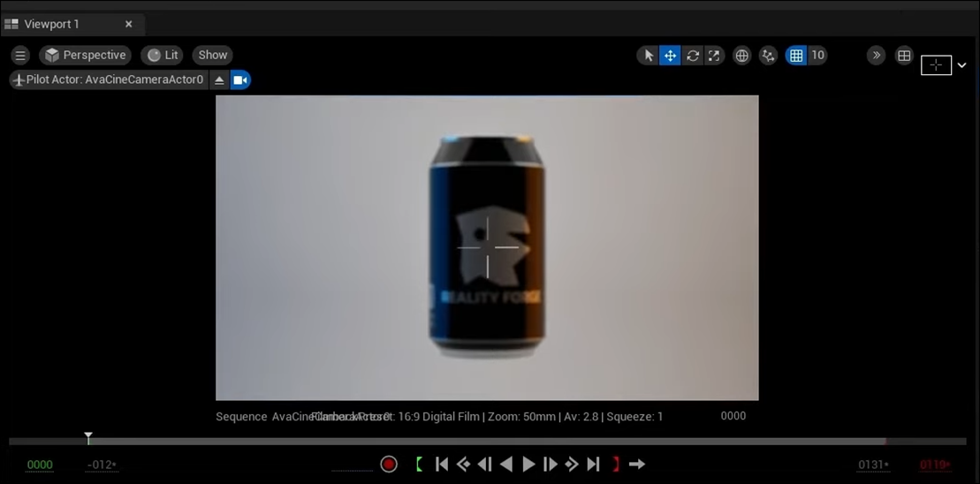Toggle camera view button
This screenshot has height=484, width=980.
(240, 80)
